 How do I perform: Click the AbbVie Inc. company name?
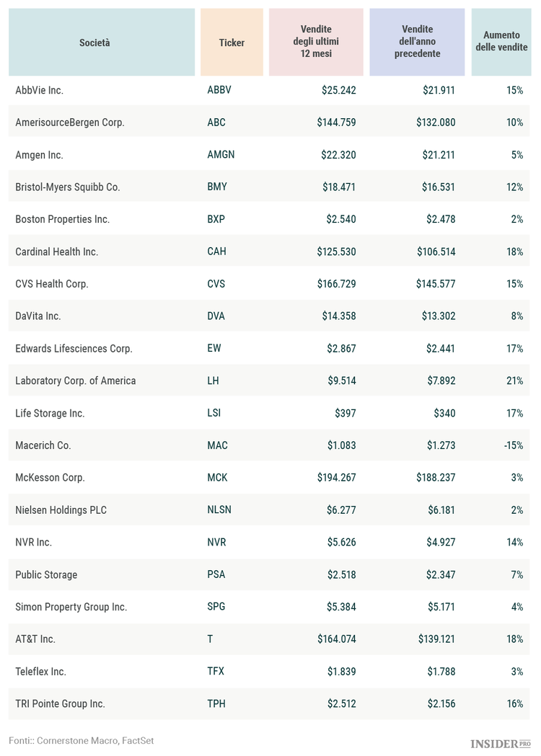[x=49, y=90]
